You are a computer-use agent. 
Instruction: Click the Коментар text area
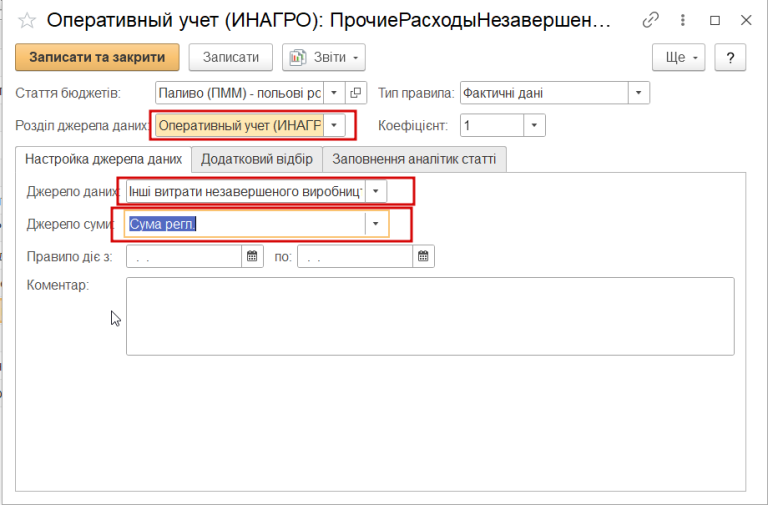click(430, 316)
